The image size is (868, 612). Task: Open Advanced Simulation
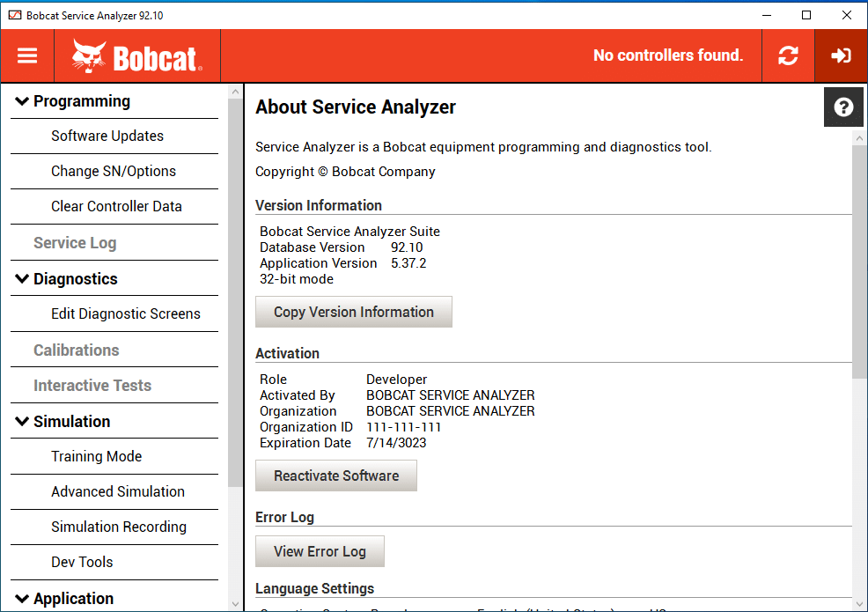(118, 492)
